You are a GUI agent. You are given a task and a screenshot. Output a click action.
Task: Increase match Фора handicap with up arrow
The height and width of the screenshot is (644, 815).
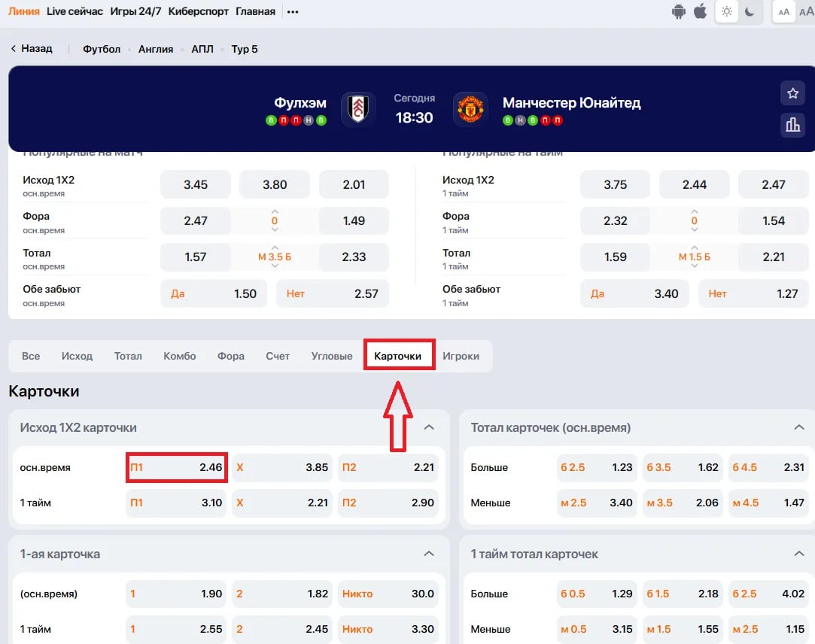[275, 211]
